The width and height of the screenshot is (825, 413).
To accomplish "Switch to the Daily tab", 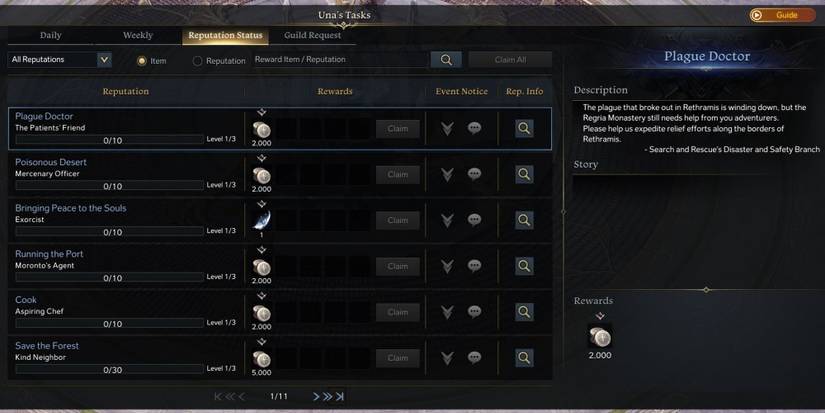I will [x=51, y=35].
